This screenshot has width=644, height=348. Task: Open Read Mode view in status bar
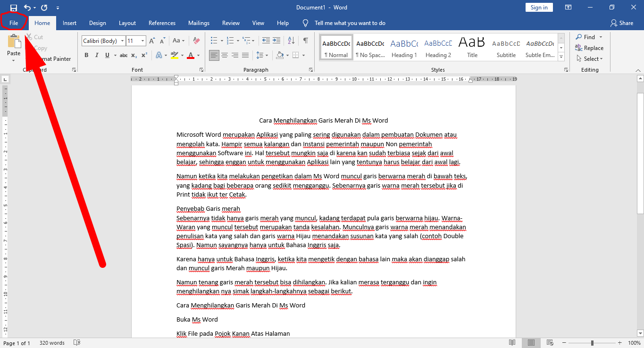[x=512, y=343]
